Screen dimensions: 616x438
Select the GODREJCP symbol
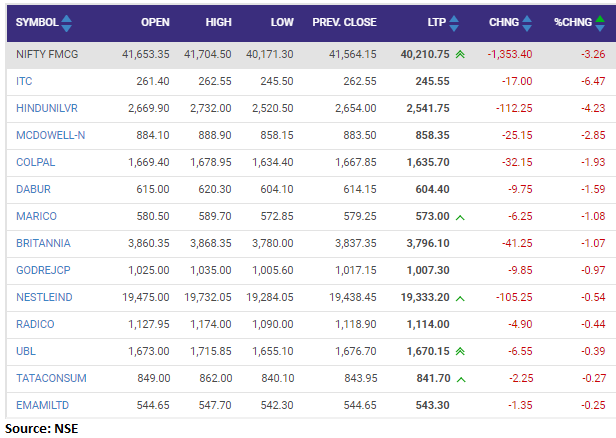tap(42, 270)
